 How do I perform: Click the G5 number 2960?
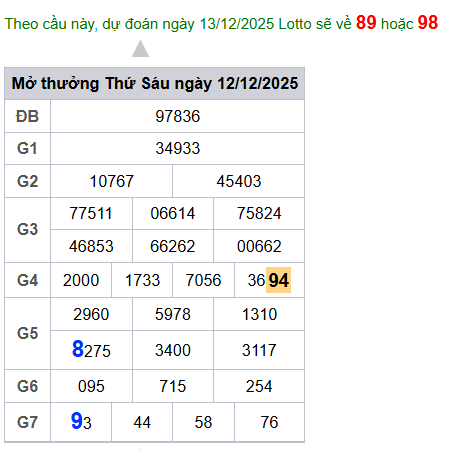pyautogui.click(x=91, y=314)
